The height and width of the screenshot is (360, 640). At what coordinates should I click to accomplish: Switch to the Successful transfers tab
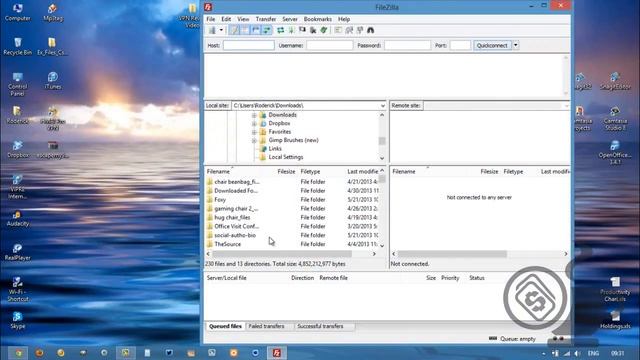coord(320,327)
